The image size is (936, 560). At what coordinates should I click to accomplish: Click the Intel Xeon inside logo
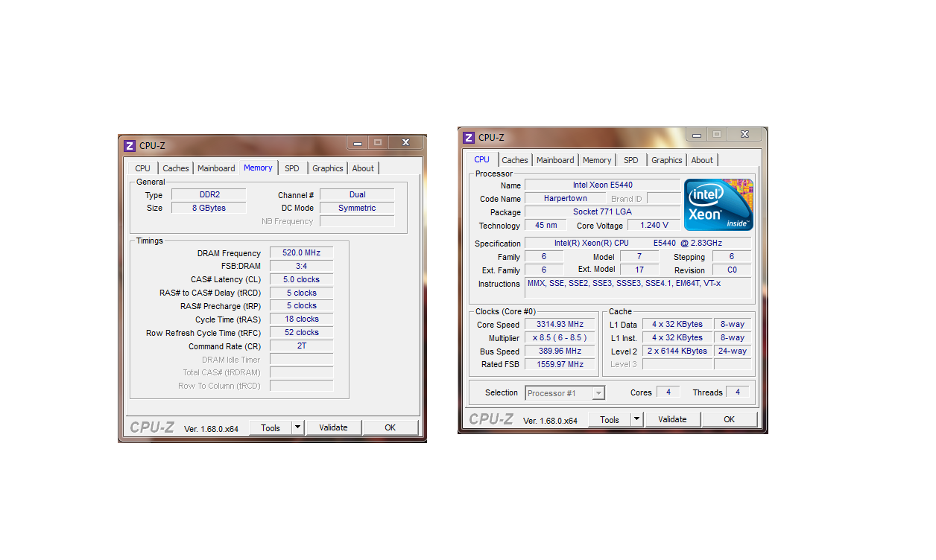point(718,205)
